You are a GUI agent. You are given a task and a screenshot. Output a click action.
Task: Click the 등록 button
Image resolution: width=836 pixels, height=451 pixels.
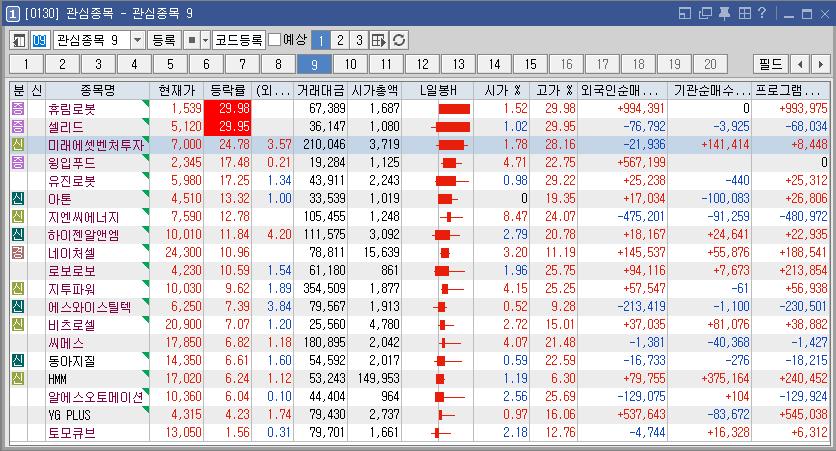coord(164,41)
